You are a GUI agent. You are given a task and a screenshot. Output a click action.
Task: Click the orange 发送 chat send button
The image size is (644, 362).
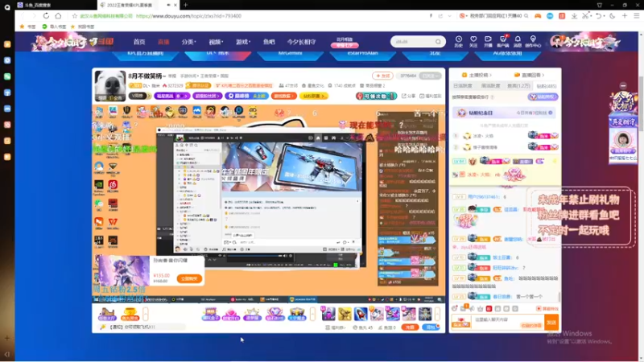point(551,323)
